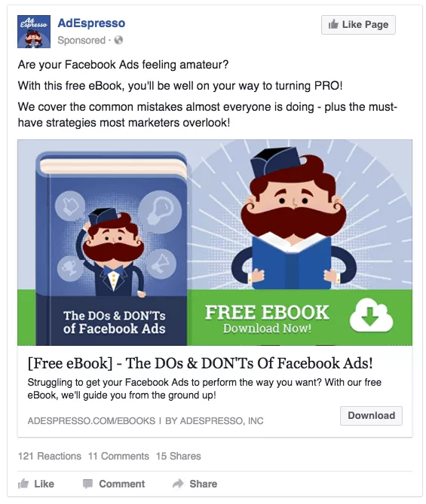Click the AdEspresso profile picture

[x=34, y=32]
